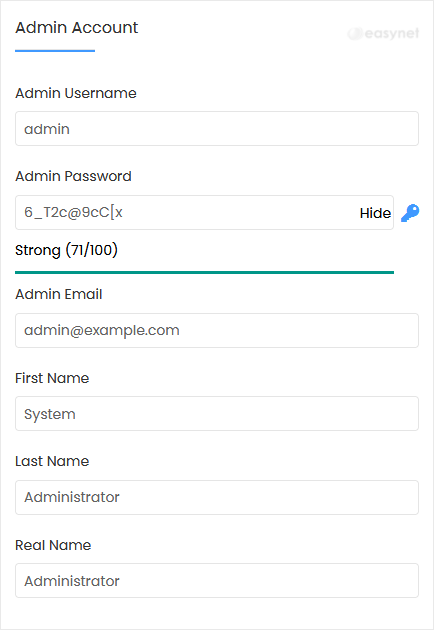
Task: Click the blue key generate-password icon
Action: point(410,213)
